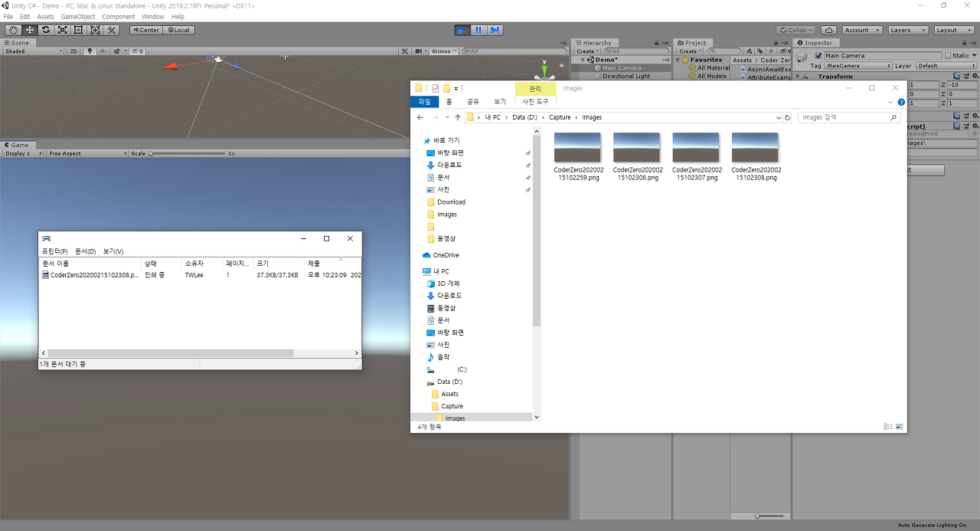Click the Explorer up-directory arrow
980x531 pixels.
[458, 117]
